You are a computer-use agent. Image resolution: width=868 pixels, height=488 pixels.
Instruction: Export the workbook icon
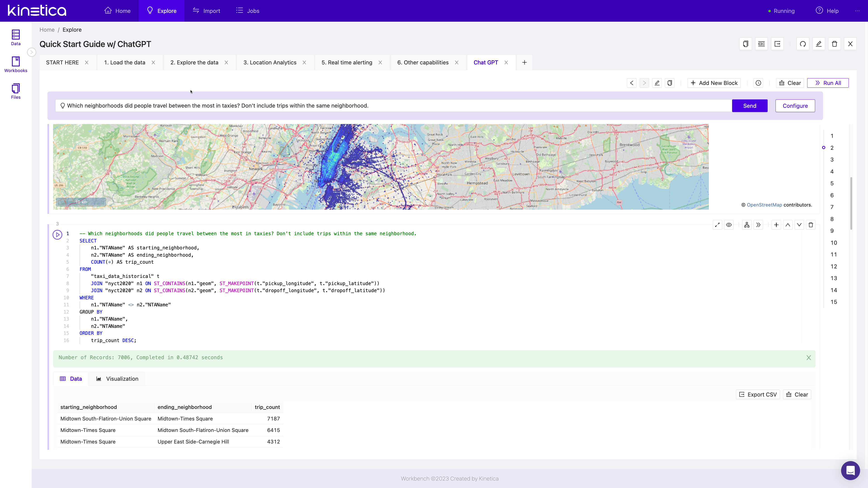pyautogui.click(x=777, y=44)
